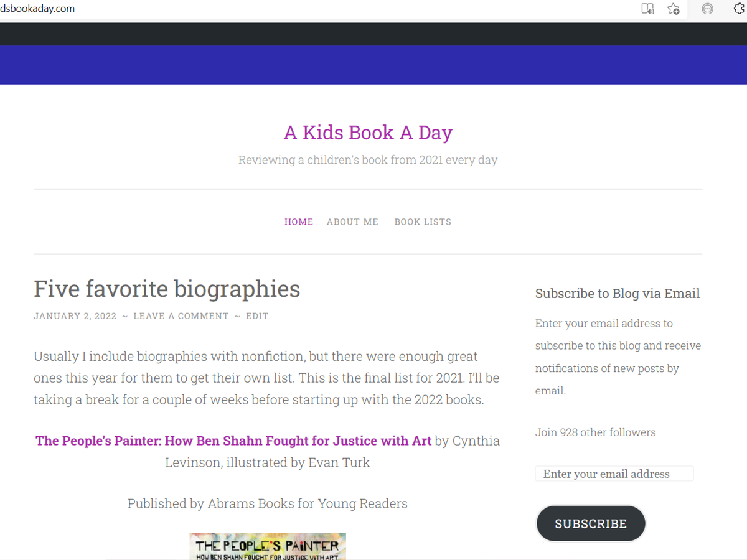Go to the ABOUT ME page
Viewport: 747px width, 560px height.
[x=352, y=222]
